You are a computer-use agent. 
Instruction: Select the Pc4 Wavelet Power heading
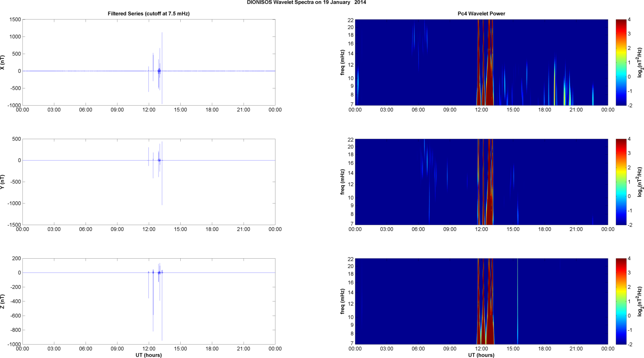pyautogui.click(x=481, y=14)
